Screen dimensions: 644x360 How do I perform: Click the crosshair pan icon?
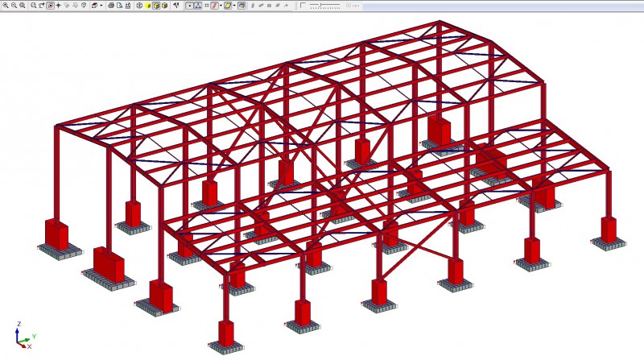tap(58, 6)
